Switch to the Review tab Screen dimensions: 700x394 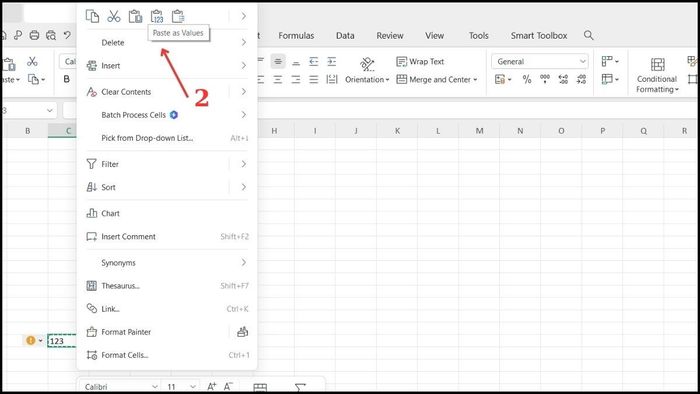390,36
